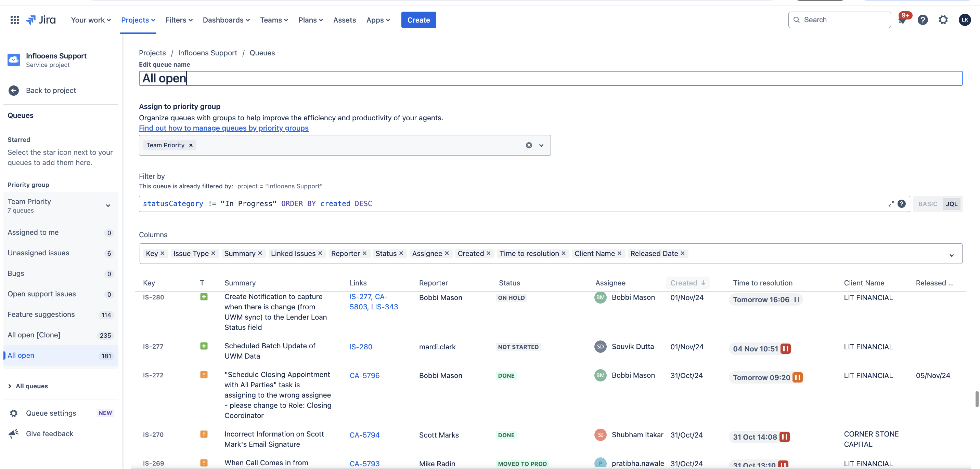The image size is (980, 469).
Task: Click the Create button
Action: point(418,20)
